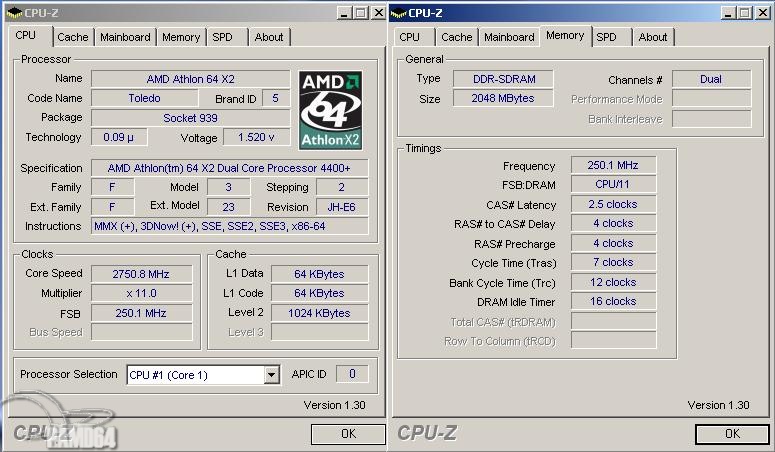Select Memory tab in right CPU-Z window
The height and width of the screenshot is (452, 775).
click(x=565, y=36)
